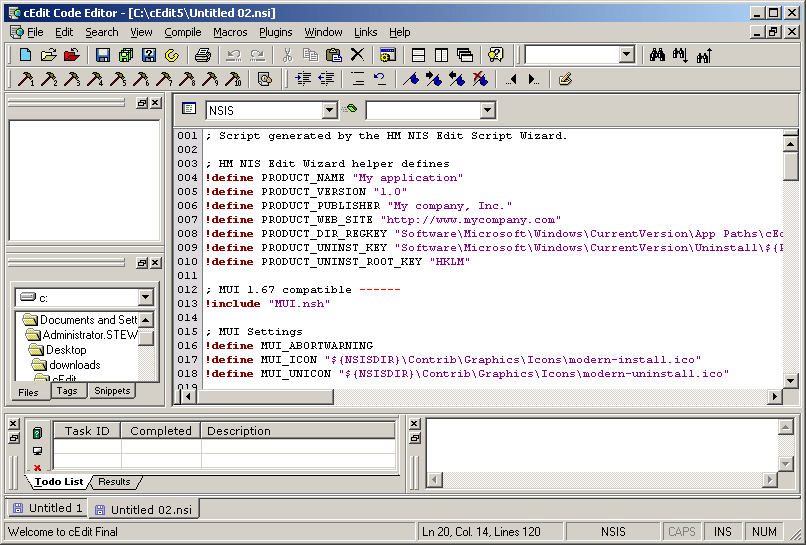
Task: Click the Delete X icon in toolbar
Action: pos(357,55)
